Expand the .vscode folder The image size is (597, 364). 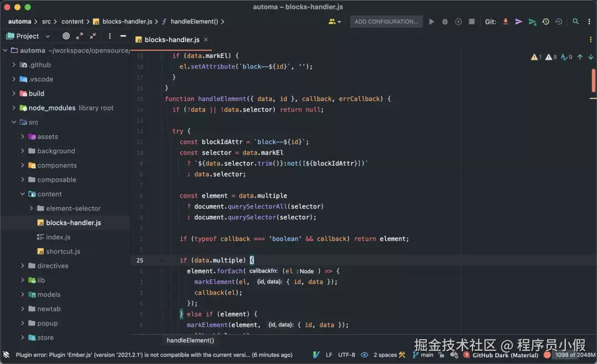pyautogui.click(x=14, y=79)
